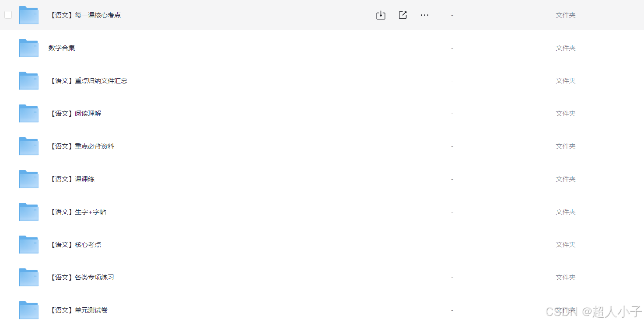Click the 【语文】重点归纳文件汇总 folder icon
644x323 pixels.
(x=29, y=80)
